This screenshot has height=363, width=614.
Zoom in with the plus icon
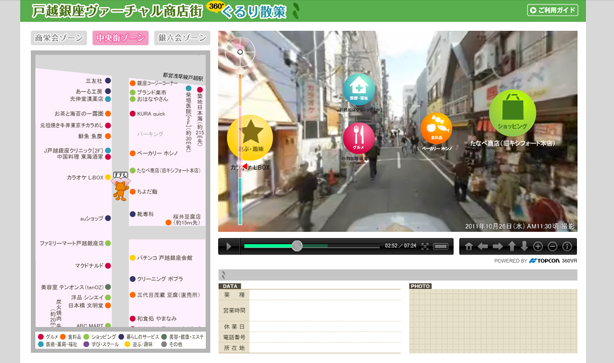(x=538, y=246)
